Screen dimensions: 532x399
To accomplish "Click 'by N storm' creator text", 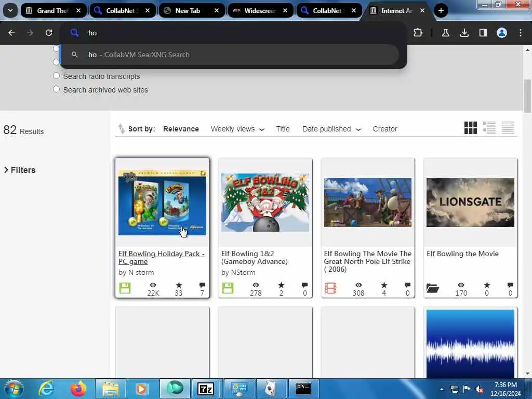I will pos(136,272).
